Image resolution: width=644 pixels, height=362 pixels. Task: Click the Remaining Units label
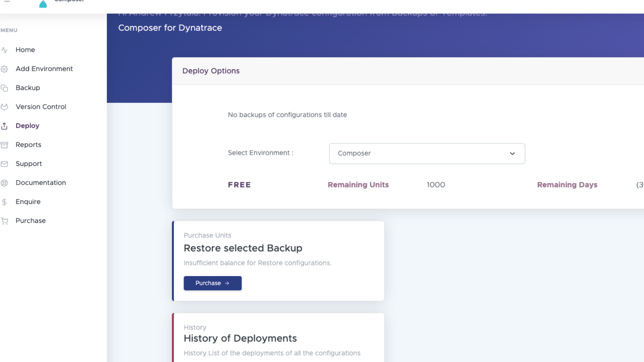pyautogui.click(x=358, y=185)
